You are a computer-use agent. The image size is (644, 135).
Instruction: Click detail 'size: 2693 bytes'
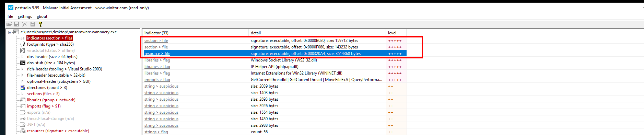pos(265,99)
